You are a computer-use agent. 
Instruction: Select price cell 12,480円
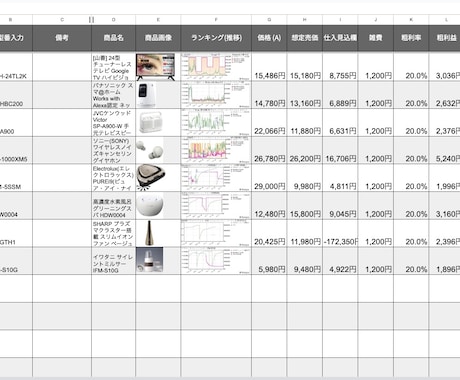269,205
